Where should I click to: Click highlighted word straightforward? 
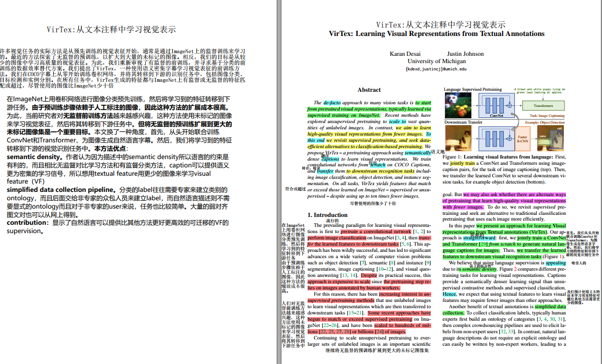(x=479, y=238)
